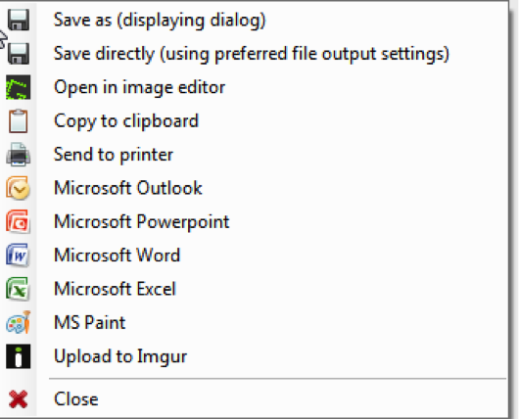Click the floppy disk icon beside Save as

pyautogui.click(x=19, y=20)
